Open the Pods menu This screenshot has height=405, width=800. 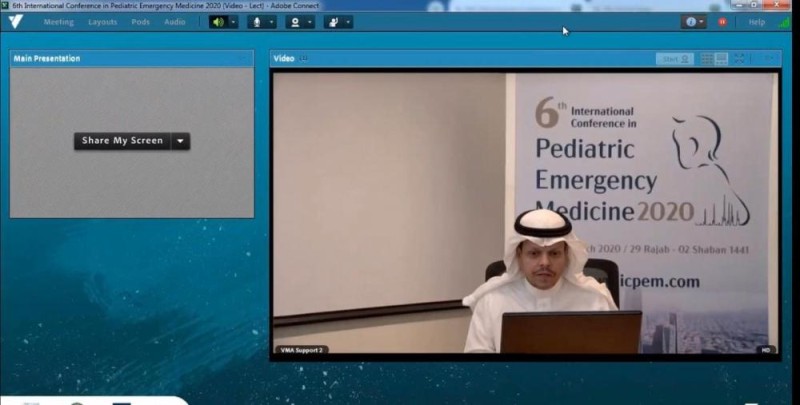(x=141, y=22)
